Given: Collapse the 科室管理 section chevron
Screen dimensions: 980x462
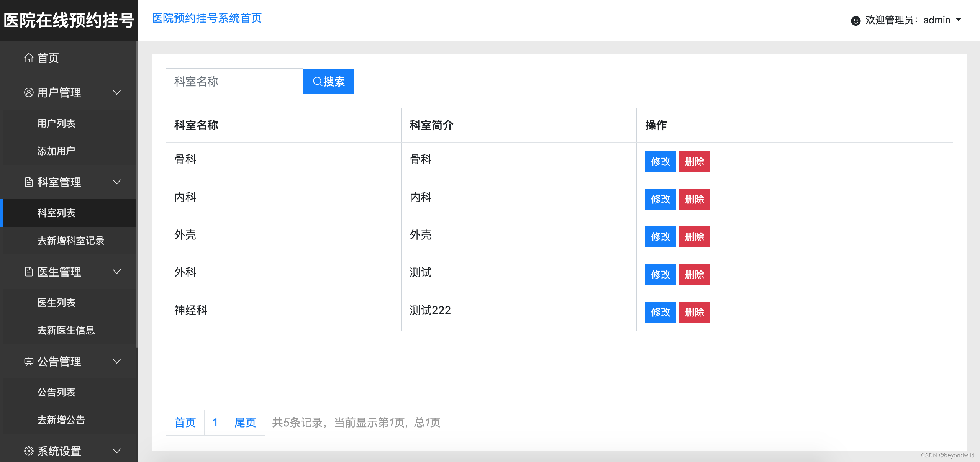Looking at the screenshot, I should [117, 182].
